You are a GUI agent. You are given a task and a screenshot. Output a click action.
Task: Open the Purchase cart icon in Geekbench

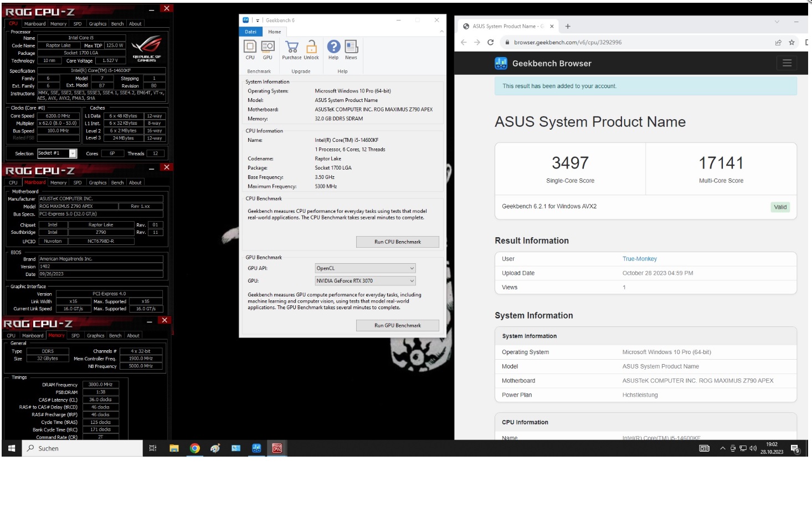292,50
